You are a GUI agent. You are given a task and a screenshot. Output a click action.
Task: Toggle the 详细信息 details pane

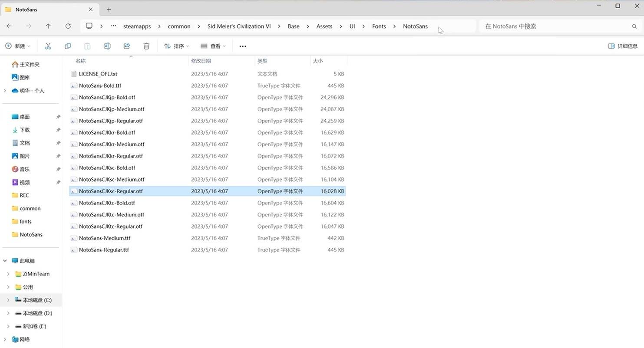point(622,46)
